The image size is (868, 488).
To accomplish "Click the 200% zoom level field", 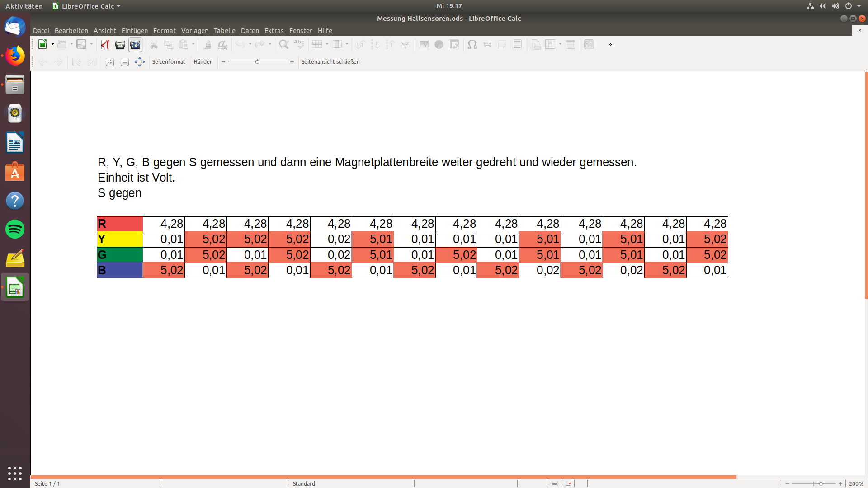I will [x=856, y=483].
